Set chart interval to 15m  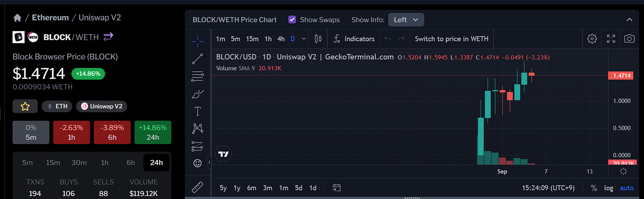[x=252, y=39]
